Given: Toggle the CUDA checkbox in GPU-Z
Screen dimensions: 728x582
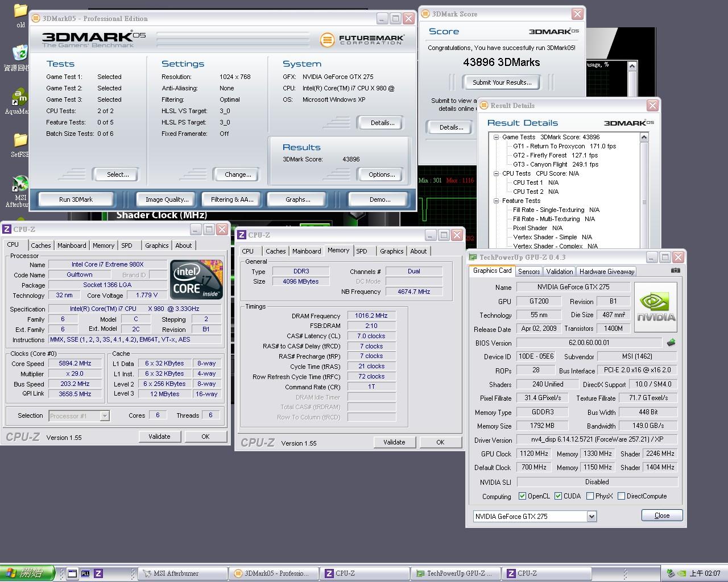Looking at the screenshot, I should tap(558, 496).
